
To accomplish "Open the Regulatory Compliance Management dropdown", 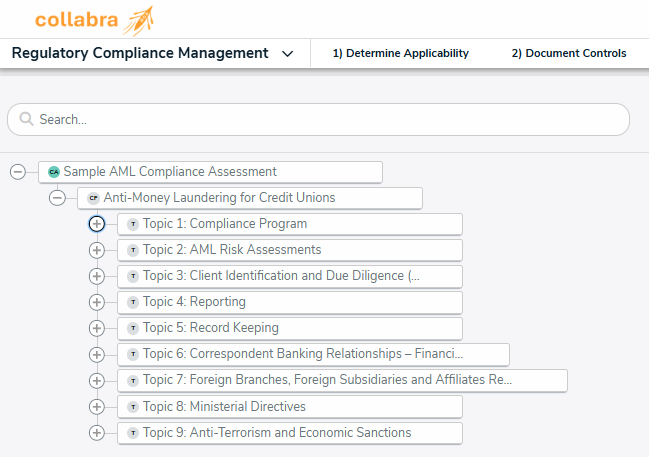I will [x=287, y=54].
